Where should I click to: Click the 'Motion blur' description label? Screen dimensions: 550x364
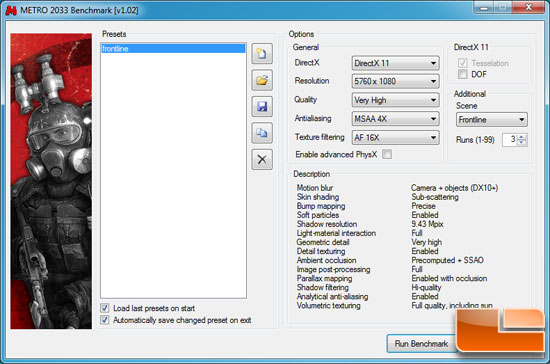point(315,188)
